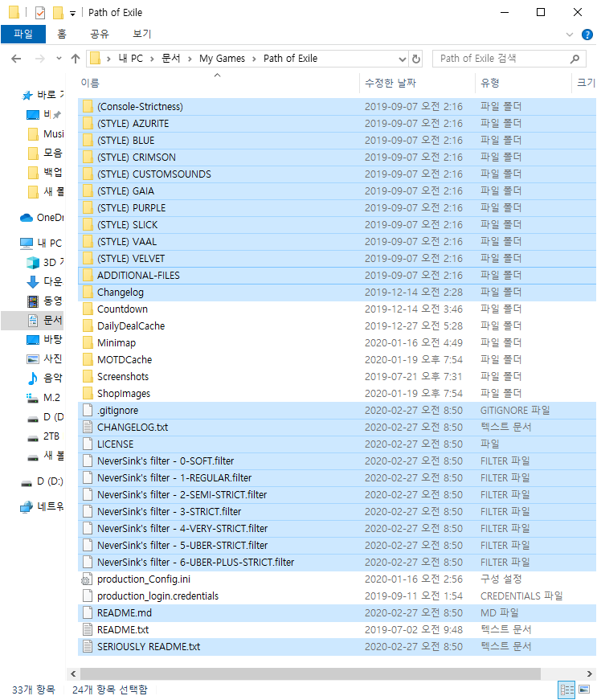597x700 pixels.
Task: Select ADDITIONAL-FILES folder name
Action: (138, 275)
